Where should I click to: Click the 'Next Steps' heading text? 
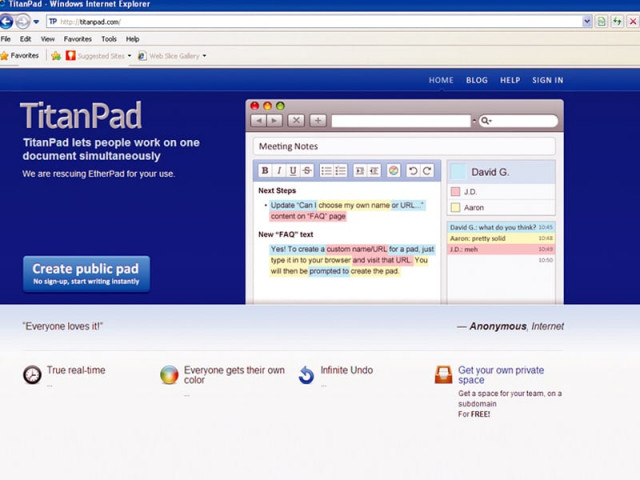click(277, 191)
